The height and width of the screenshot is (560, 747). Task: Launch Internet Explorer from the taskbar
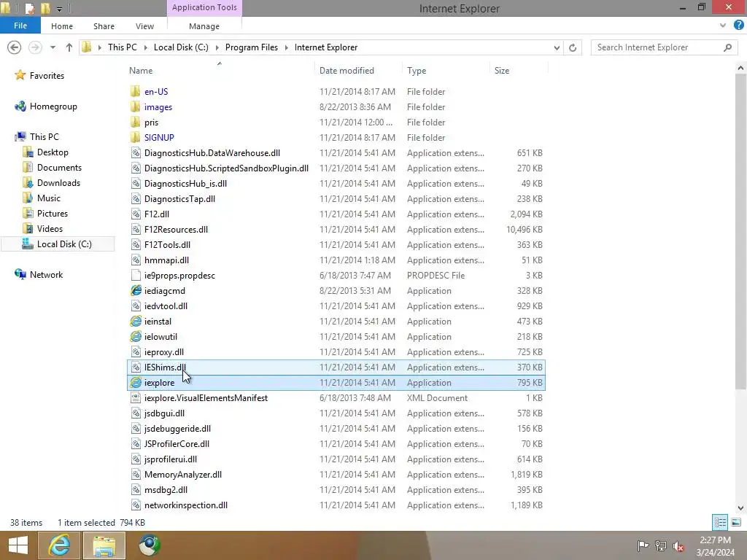59,545
